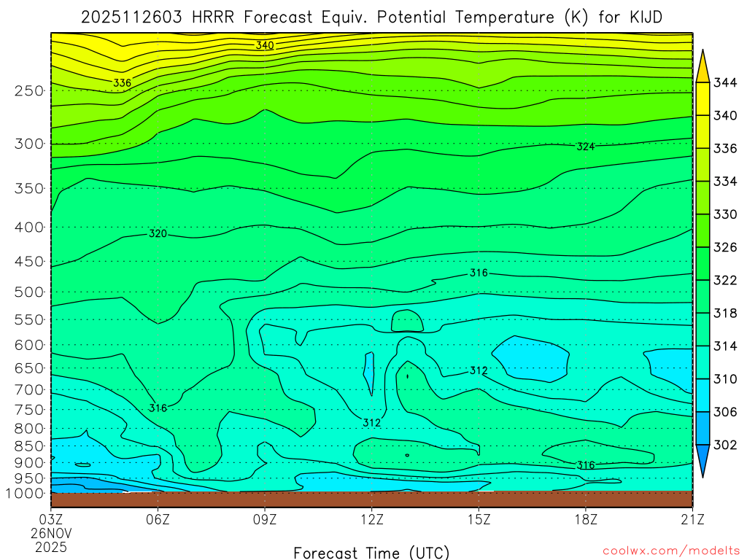747x560 pixels.
Task: Click the 320 contour label near 06Z
Action: click(x=158, y=233)
